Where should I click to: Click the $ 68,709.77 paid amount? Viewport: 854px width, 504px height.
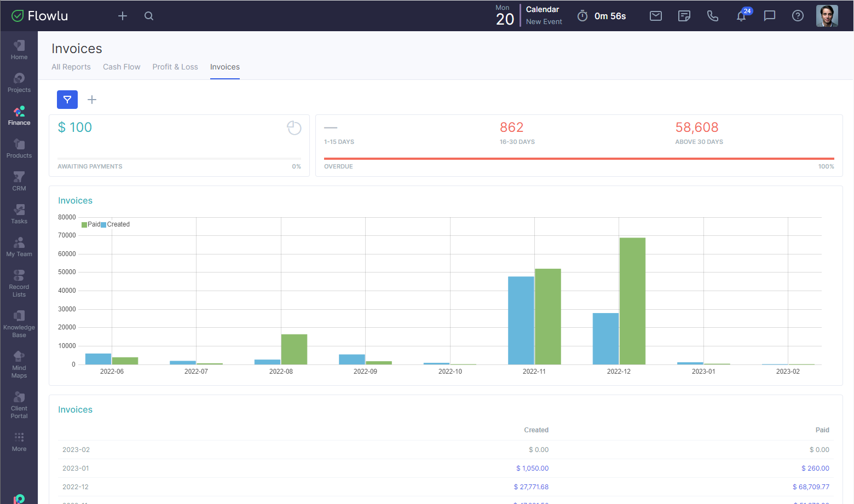pyautogui.click(x=811, y=487)
